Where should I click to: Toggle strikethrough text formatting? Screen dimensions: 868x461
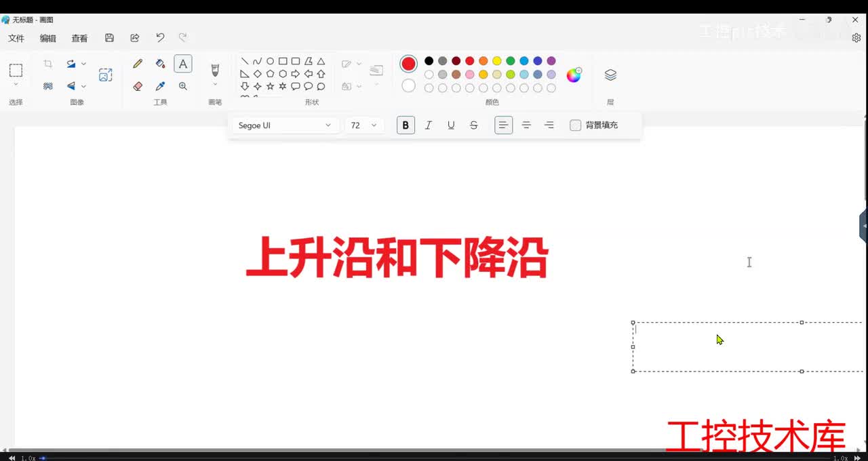point(474,125)
